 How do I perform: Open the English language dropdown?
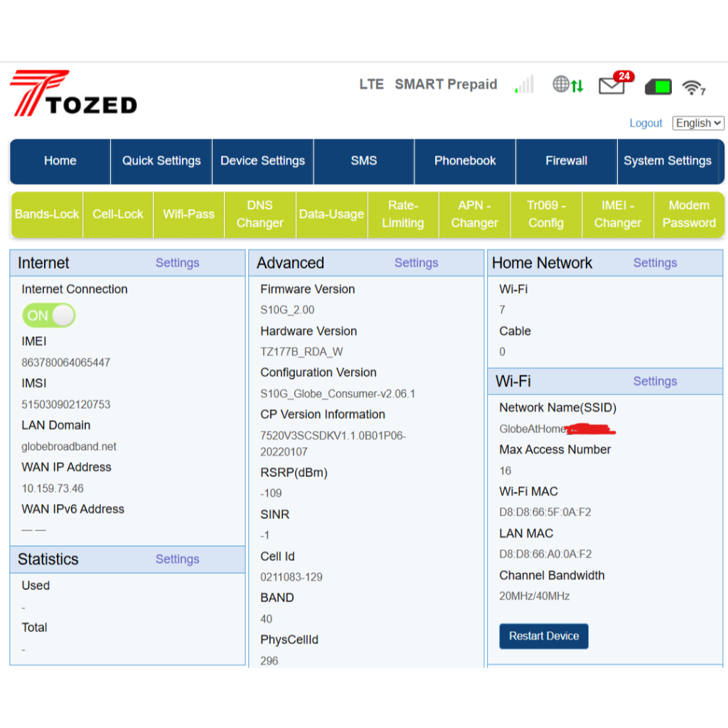(697, 123)
